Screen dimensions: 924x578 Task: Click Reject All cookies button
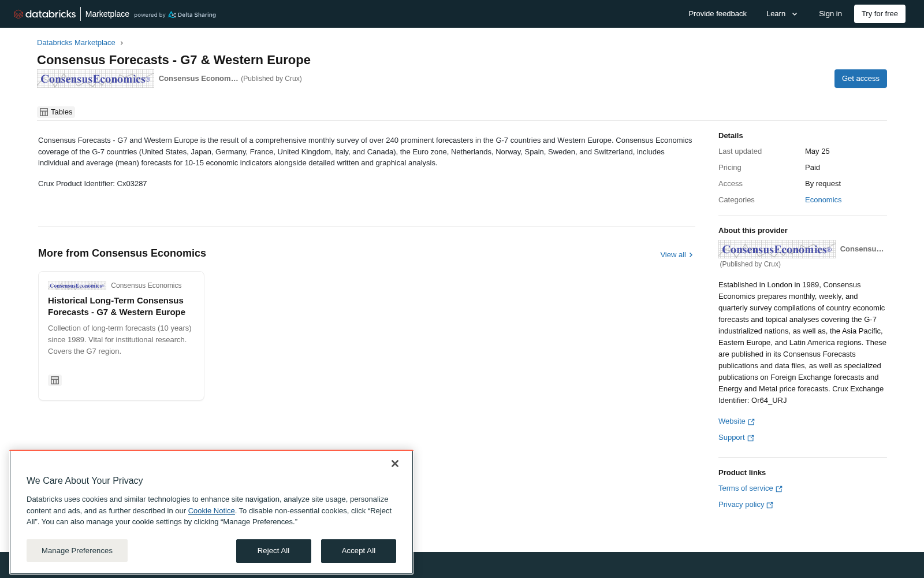[x=274, y=551]
